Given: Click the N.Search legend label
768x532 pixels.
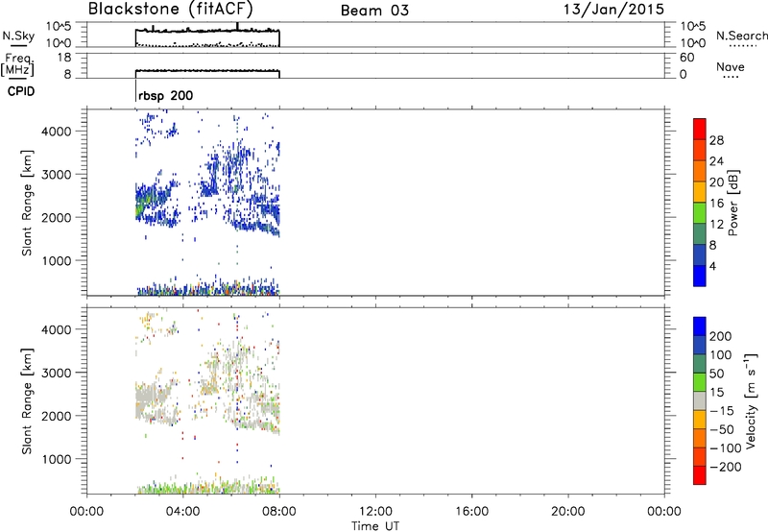Looking at the screenshot, I should coord(741,36).
